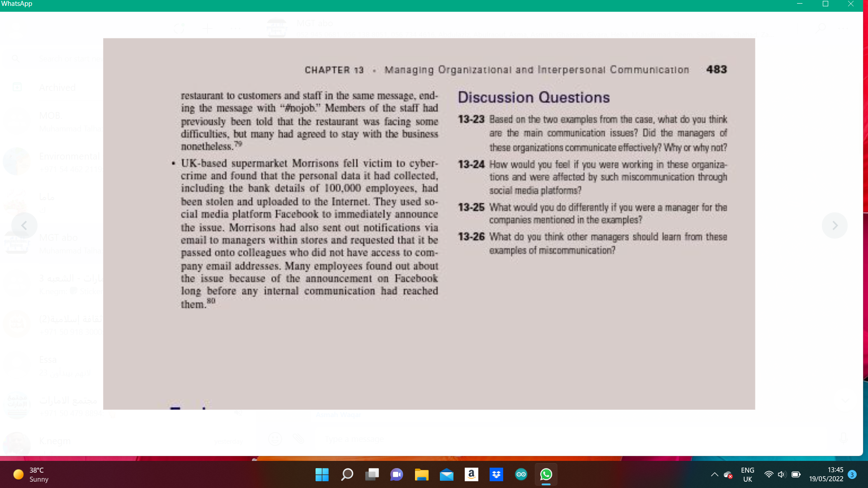Open the WhatsApp taskbar icon
868x488 pixels.
tap(546, 474)
